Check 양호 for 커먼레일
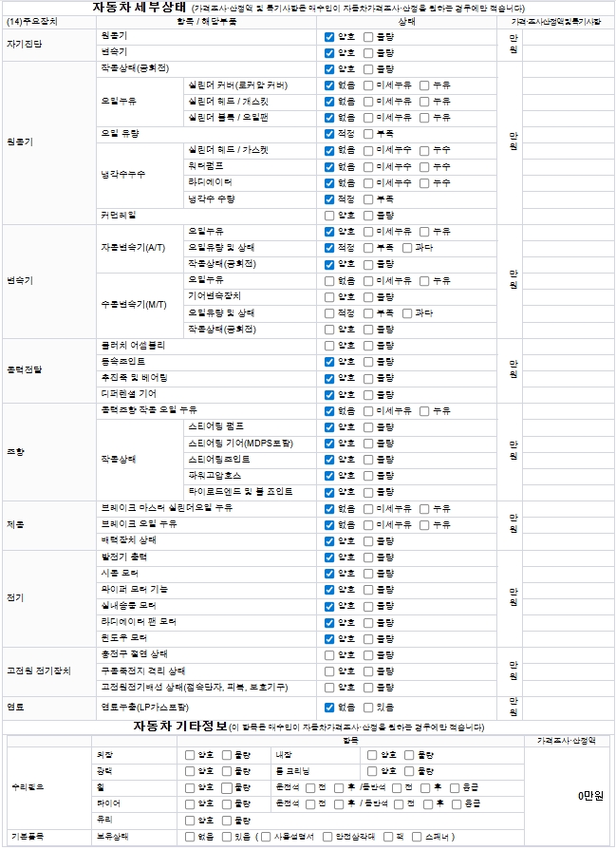This screenshot has width=616, height=850. click(328, 216)
